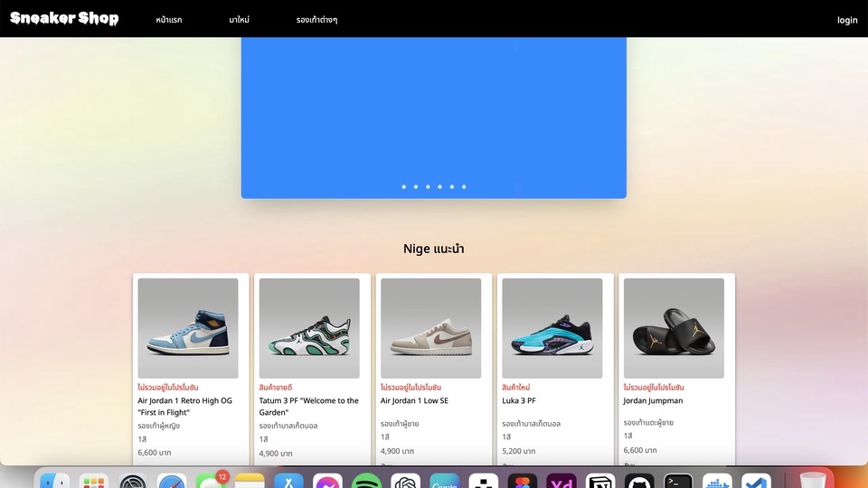Open Messages with 12 badge in dock
This screenshot has height=488, width=868.
(211, 480)
